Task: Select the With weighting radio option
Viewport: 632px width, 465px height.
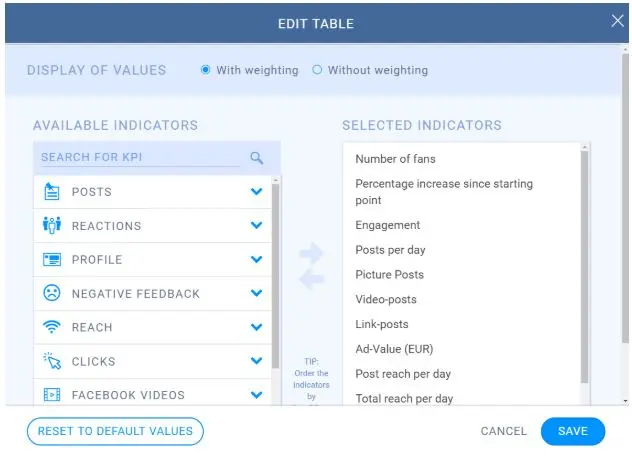Action: pos(206,70)
